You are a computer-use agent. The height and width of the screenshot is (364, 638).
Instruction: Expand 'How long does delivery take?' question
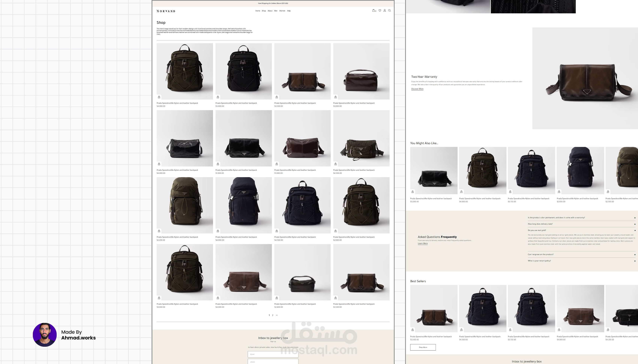(x=635, y=224)
